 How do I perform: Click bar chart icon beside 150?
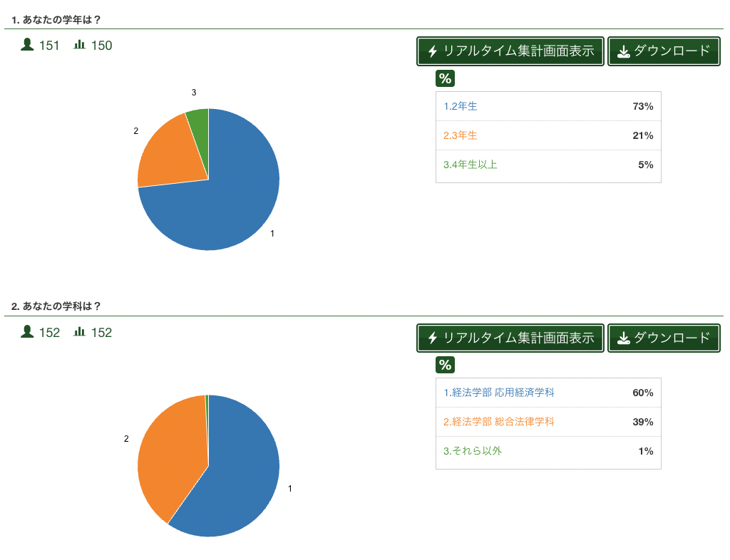coord(80,44)
